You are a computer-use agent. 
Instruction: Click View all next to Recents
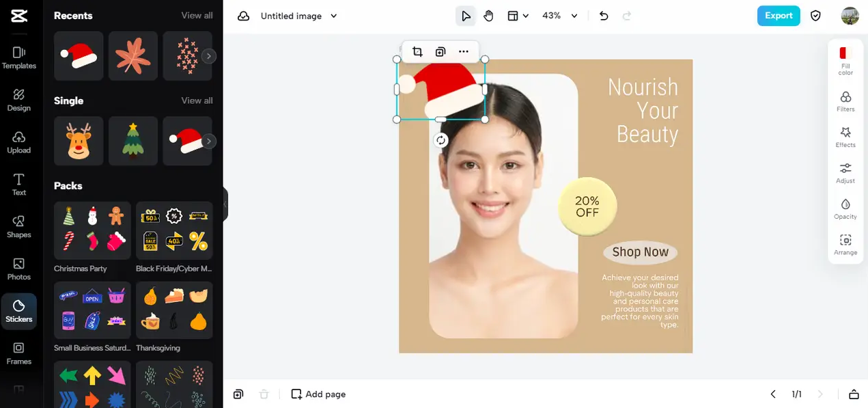point(197,15)
